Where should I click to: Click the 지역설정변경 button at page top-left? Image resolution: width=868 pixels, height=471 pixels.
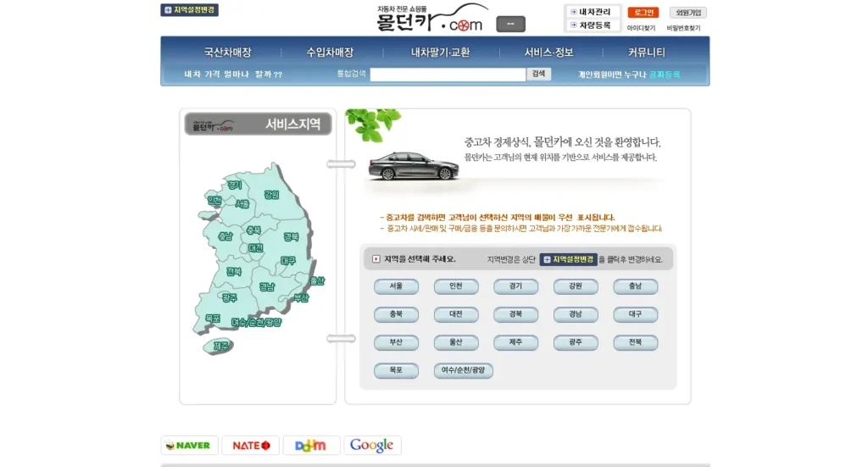pos(189,10)
